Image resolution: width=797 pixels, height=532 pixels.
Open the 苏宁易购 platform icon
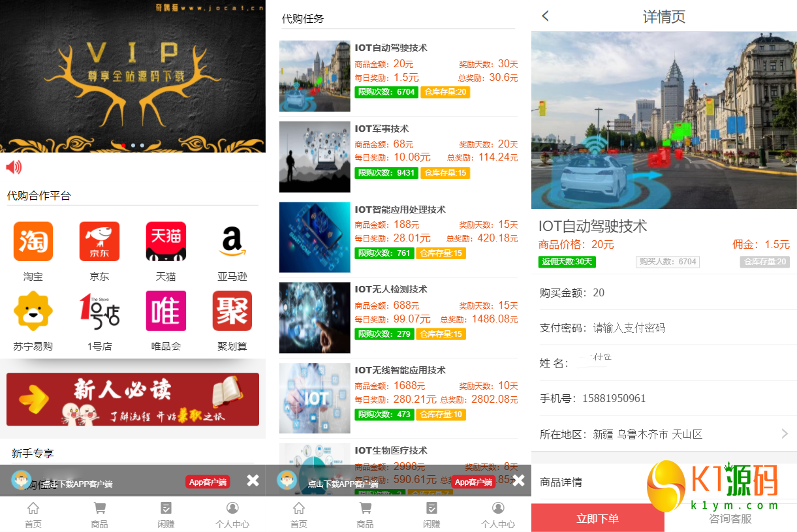pos(33,311)
